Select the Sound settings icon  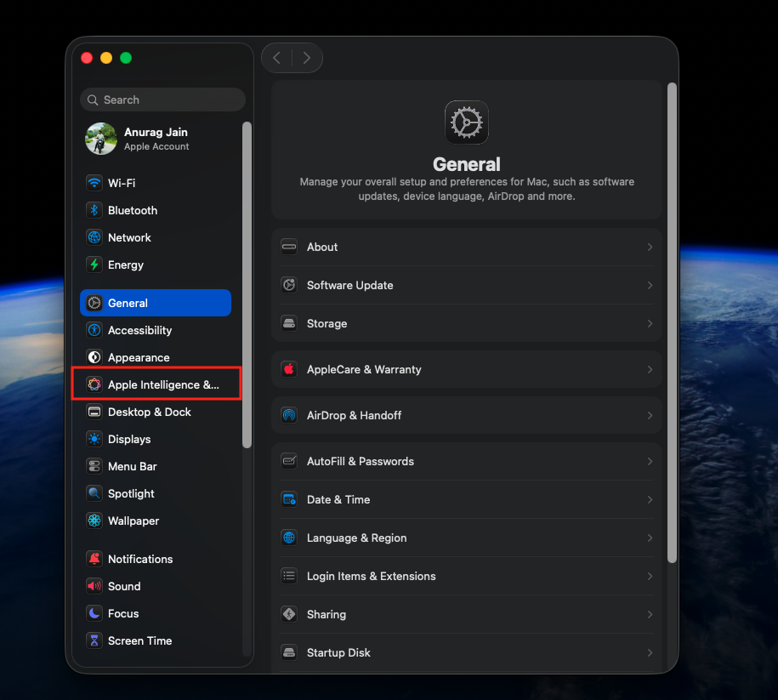click(x=94, y=586)
